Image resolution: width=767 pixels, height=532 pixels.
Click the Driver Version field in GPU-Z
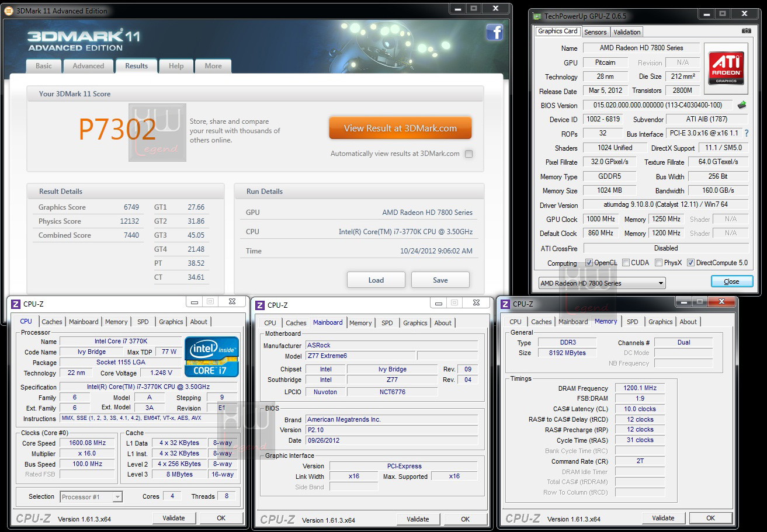665,206
